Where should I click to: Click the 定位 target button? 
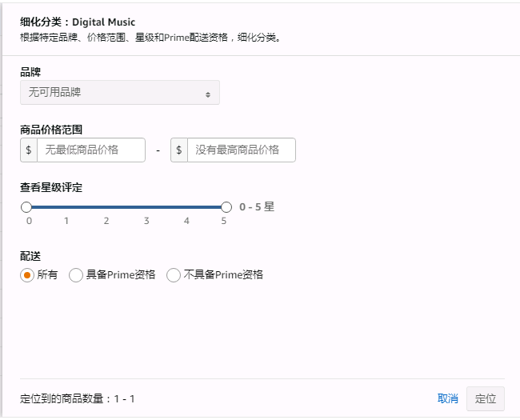coord(486,398)
